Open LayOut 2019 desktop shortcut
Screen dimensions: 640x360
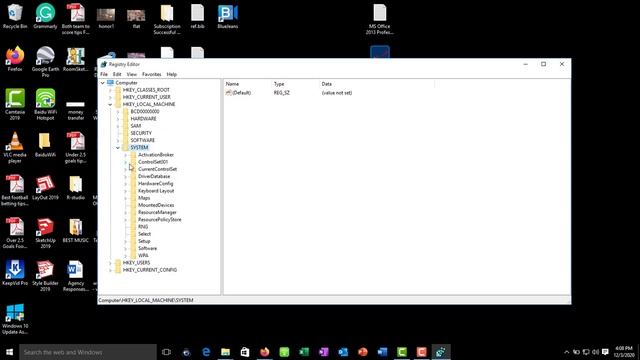[45, 188]
